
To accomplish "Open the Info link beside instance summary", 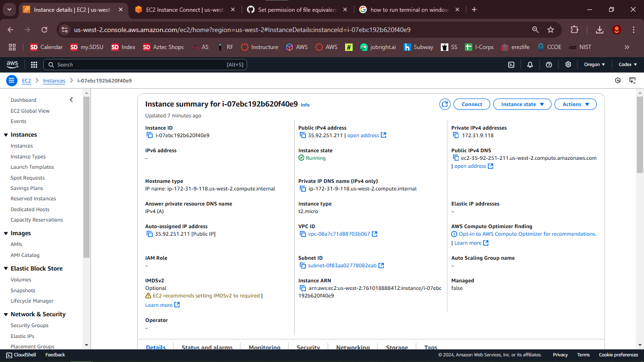I will tap(305, 105).
